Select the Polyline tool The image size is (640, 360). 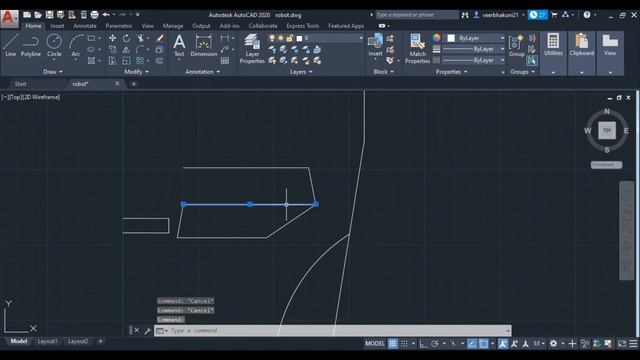coord(31,45)
